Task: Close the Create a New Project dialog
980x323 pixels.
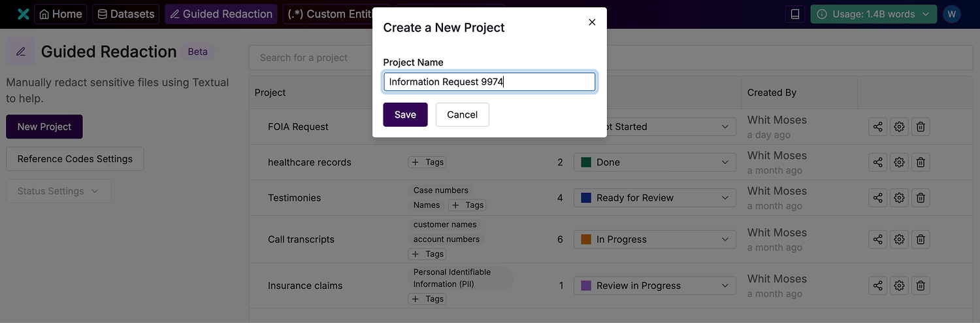Action: [592, 22]
